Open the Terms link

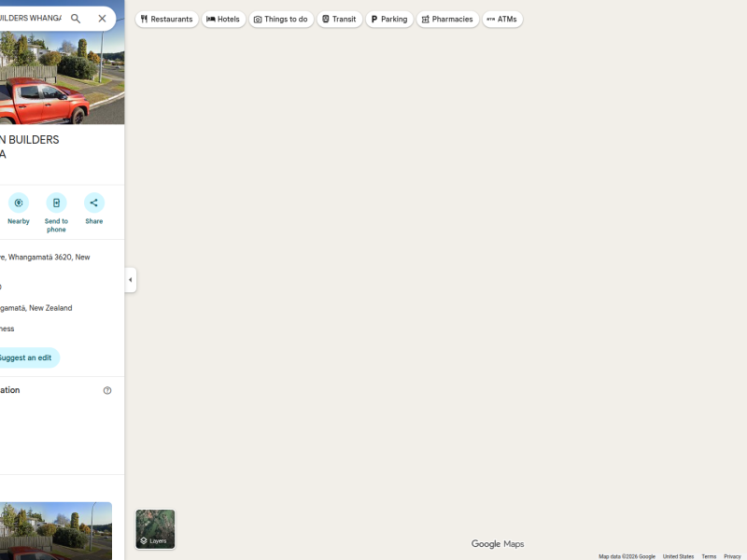[709, 556]
